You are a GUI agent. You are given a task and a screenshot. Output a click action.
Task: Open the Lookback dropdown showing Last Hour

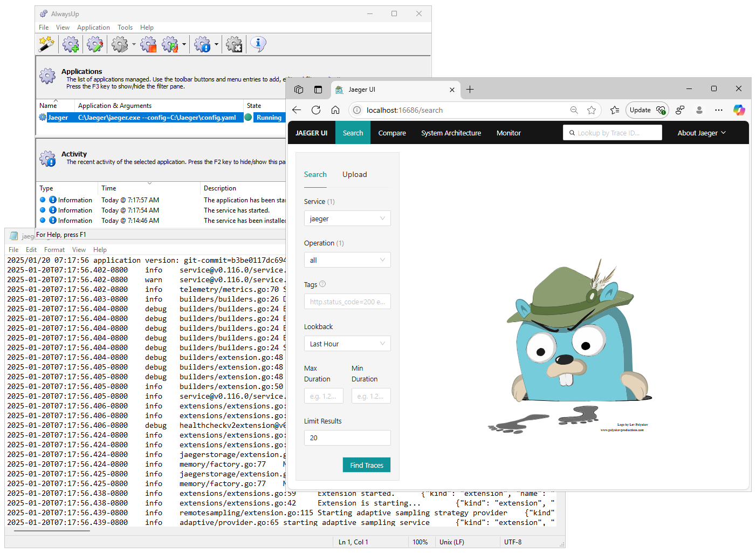pos(347,344)
